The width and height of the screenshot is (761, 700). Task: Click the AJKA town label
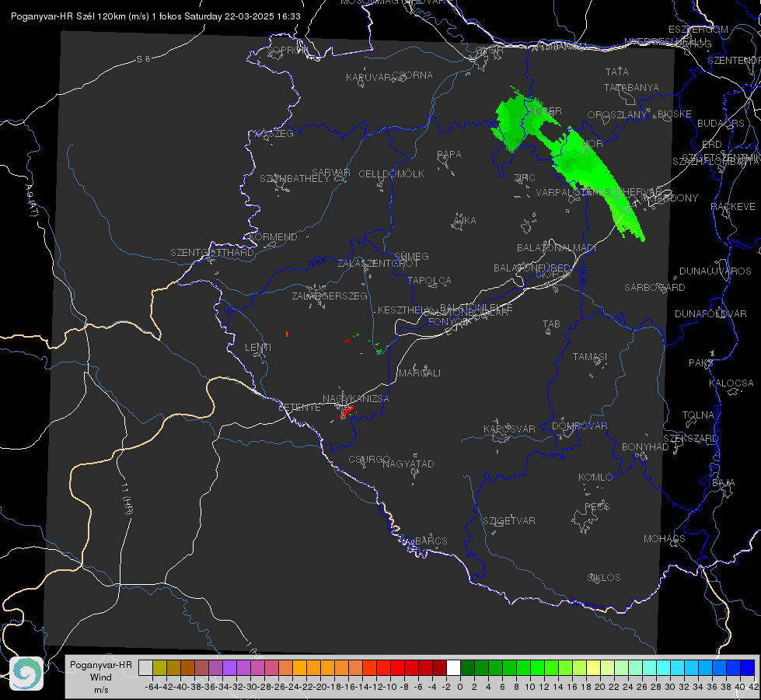464,221
